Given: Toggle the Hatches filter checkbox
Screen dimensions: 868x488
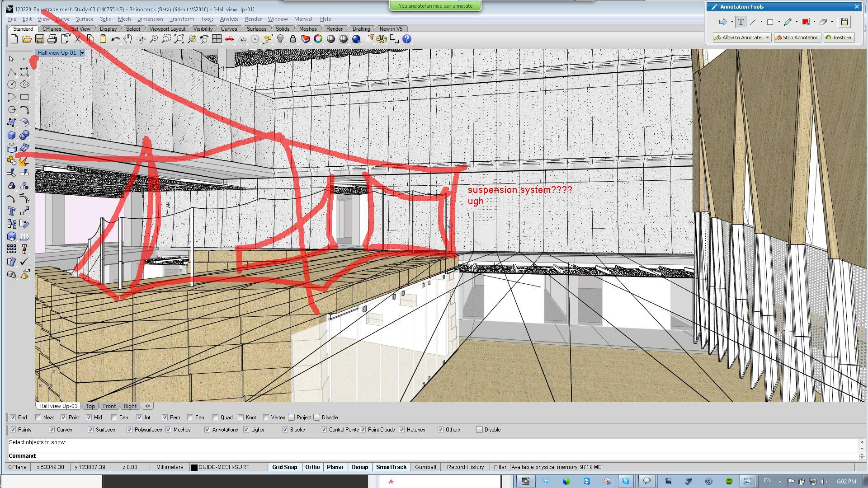Looking at the screenshot, I should click(x=402, y=430).
